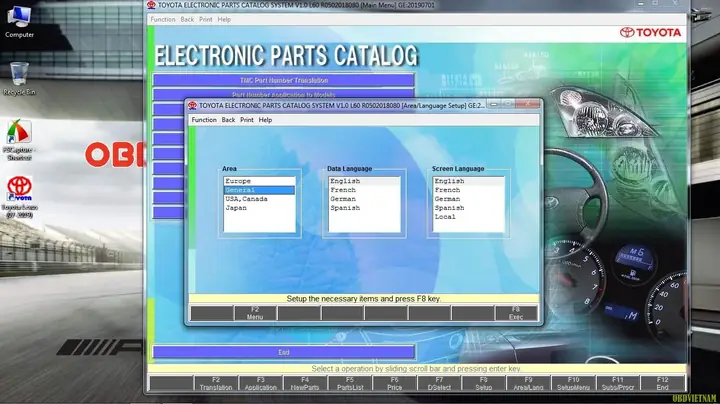Click the F8 Exec button

(516, 313)
